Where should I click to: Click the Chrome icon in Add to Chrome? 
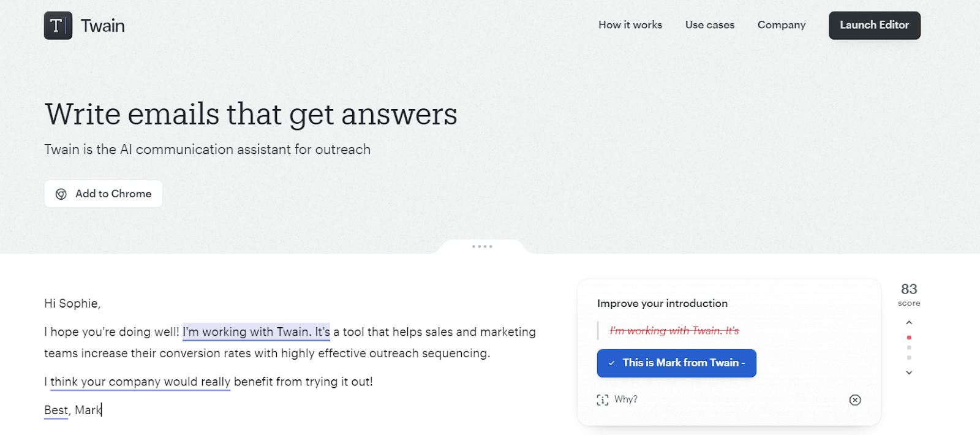pos(61,194)
